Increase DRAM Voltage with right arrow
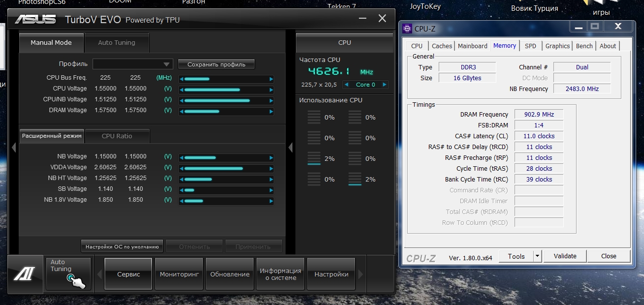Image resolution: width=644 pixels, height=305 pixels. pyautogui.click(x=271, y=111)
